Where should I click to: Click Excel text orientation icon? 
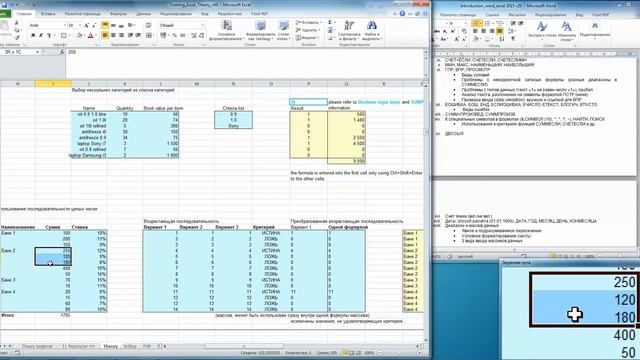(x=130, y=25)
